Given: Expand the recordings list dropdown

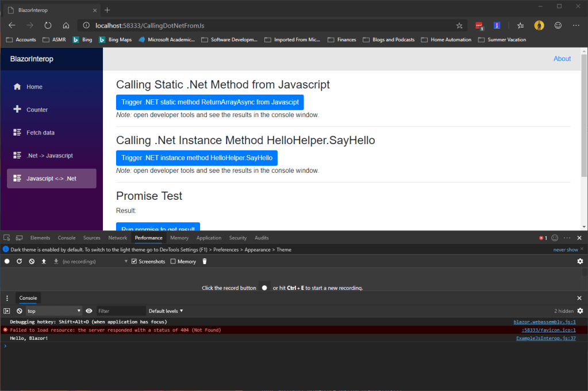Looking at the screenshot, I should tap(126, 261).
